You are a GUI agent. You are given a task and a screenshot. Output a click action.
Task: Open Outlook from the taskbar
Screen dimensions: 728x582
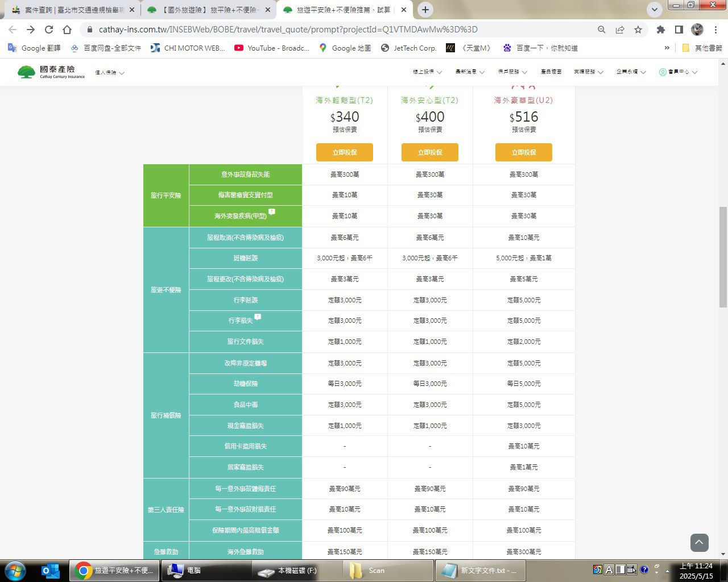coord(51,570)
